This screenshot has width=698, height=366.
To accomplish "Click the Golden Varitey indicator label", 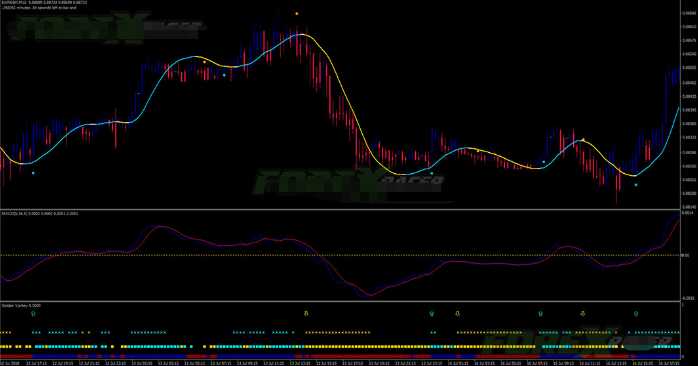I will click(x=21, y=305).
